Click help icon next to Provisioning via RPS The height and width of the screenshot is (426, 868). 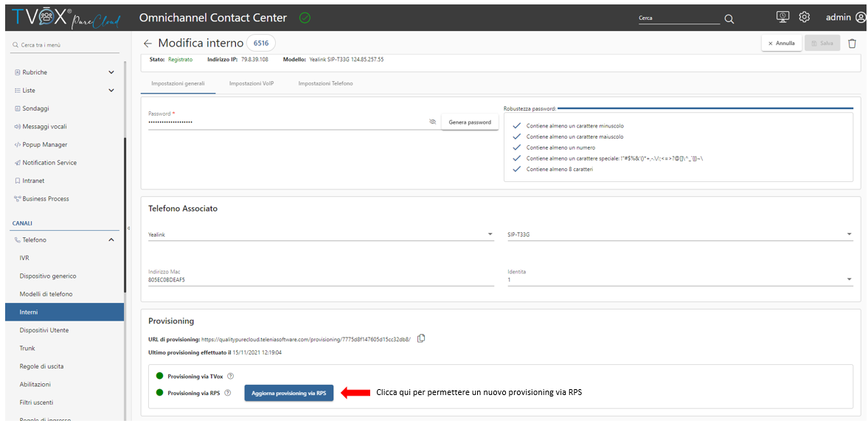[x=228, y=394]
